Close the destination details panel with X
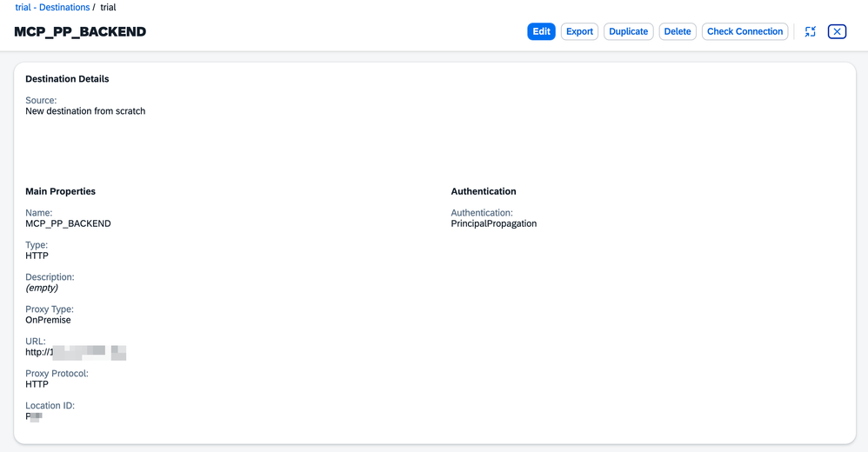Image resolution: width=868 pixels, height=452 pixels. click(837, 31)
